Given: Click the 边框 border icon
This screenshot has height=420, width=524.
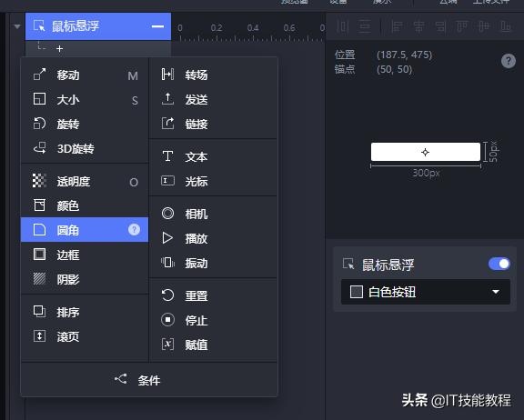Looking at the screenshot, I should pyautogui.click(x=39, y=255).
